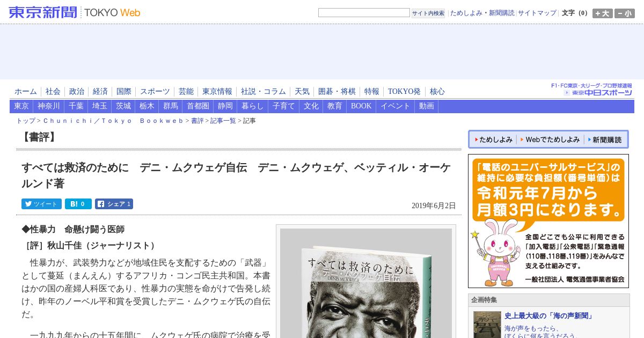Open the 核心 section
Viewport: 644px width, 338px height.
tap(437, 92)
